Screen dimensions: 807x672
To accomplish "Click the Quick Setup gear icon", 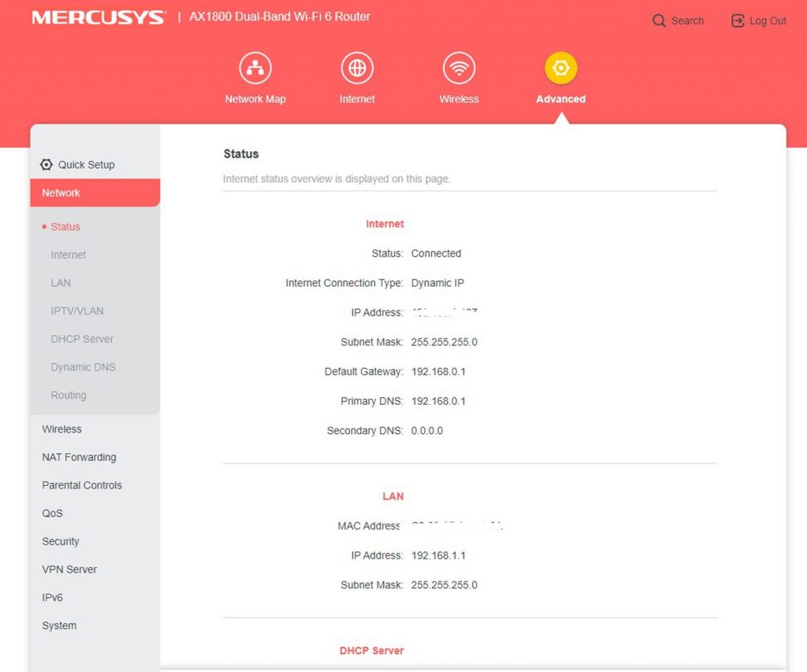I will pos(46,165).
